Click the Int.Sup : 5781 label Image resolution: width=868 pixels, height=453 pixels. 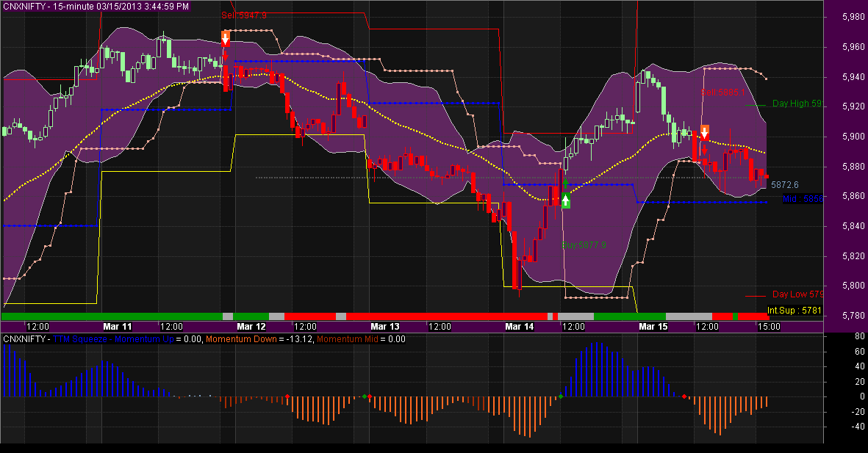[x=795, y=311]
